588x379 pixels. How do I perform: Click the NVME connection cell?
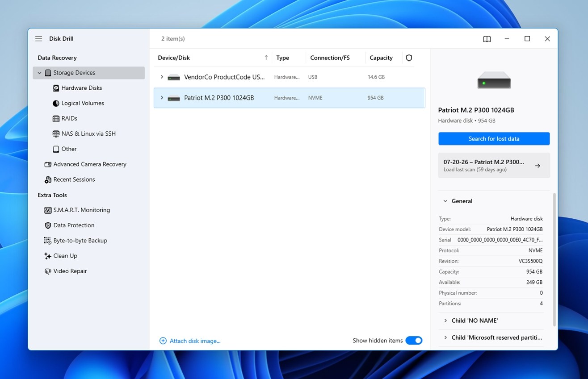click(315, 98)
